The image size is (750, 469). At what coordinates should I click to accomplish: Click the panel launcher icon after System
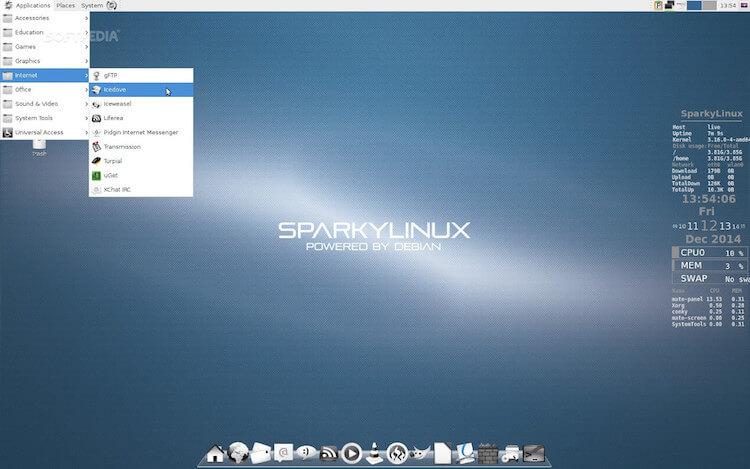(111, 5)
